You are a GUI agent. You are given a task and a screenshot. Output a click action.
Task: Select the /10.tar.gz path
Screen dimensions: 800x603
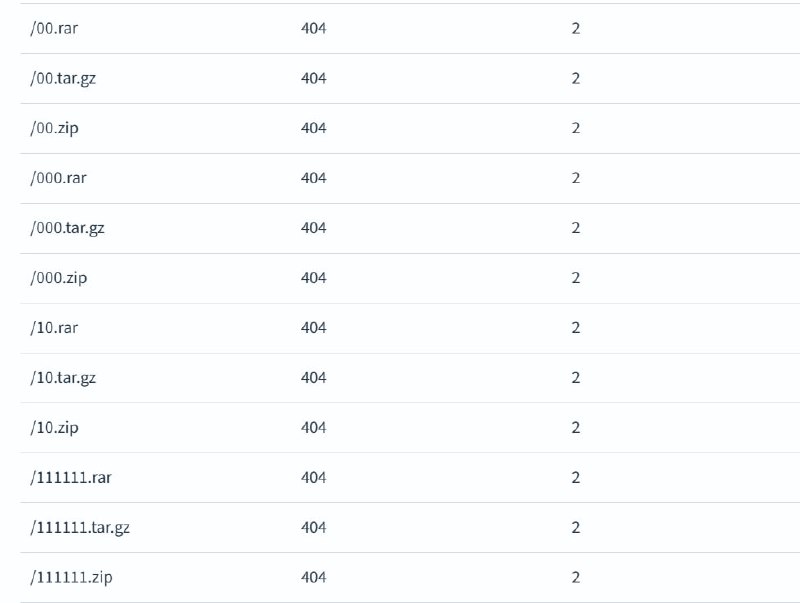point(63,378)
